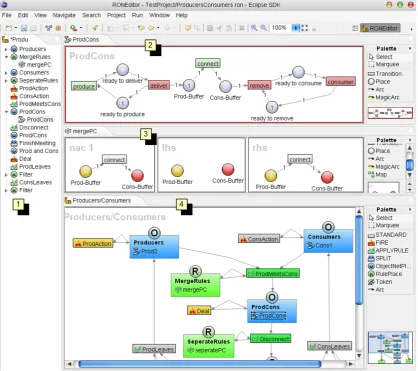Collapse the Producers/Consumers Palette arrow
The height and width of the screenshot is (371, 418).
click(410, 209)
